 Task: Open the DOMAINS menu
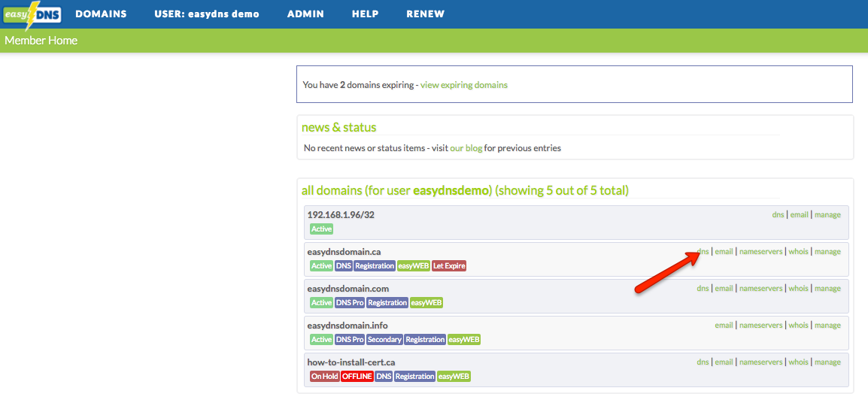102,14
